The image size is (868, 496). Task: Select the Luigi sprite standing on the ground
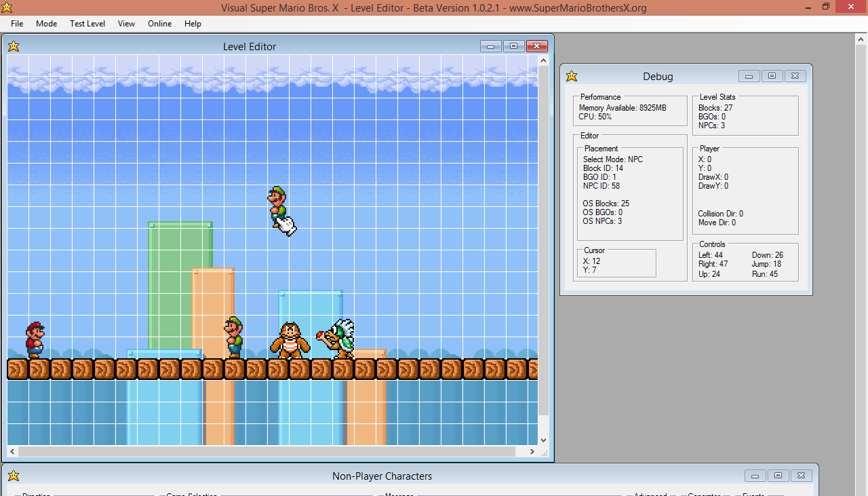pyautogui.click(x=234, y=337)
